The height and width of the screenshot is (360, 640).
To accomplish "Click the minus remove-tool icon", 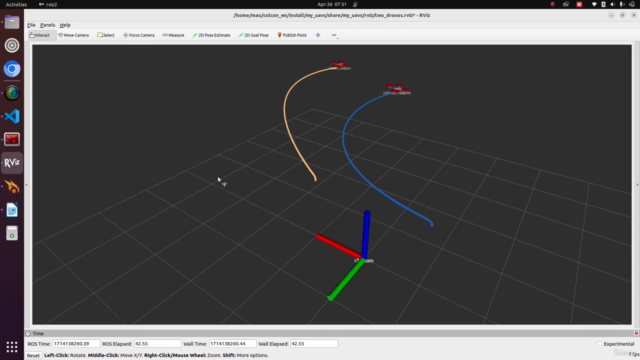I will point(334,35).
